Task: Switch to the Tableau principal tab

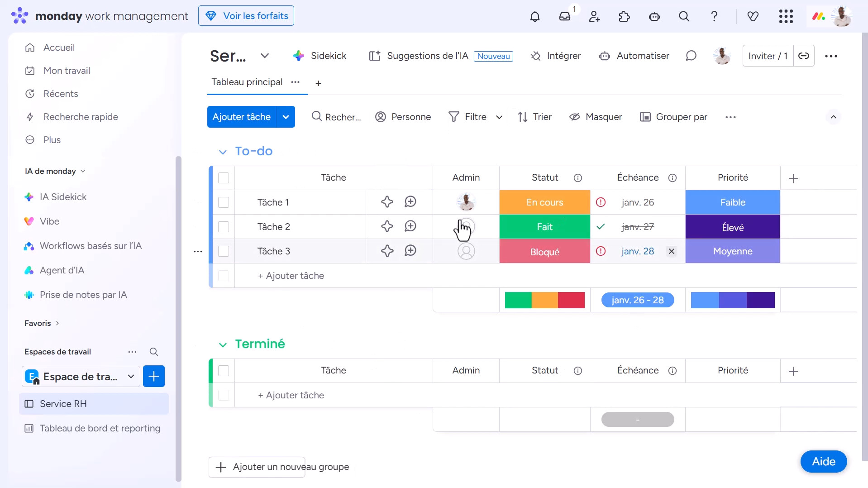Action: (x=247, y=82)
